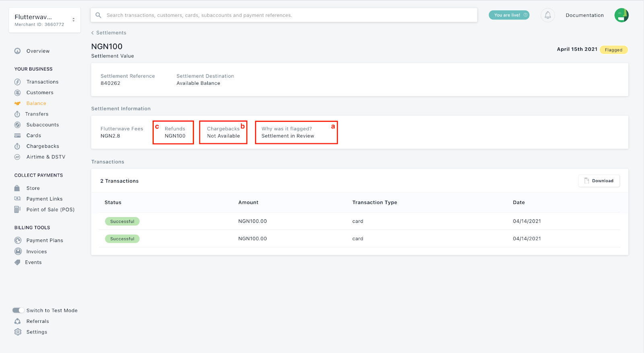Select first Successful transaction row
This screenshot has height=353, width=644.
pos(360,222)
